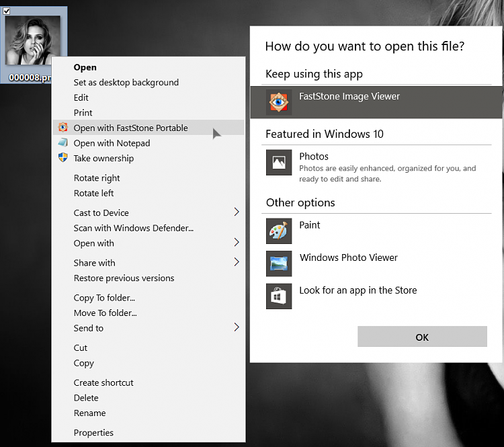This screenshot has width=504, height=447.
Task: Select the Photos app name
Action: [x=314, y=157]
